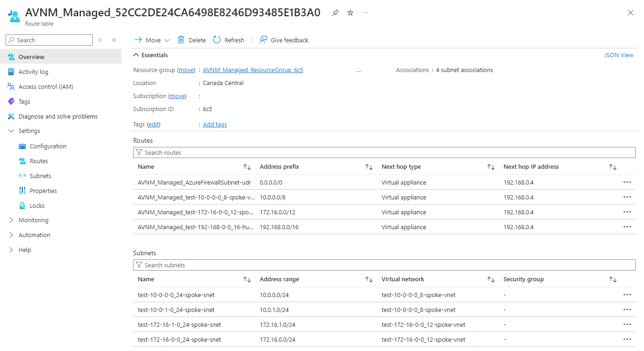Screen dimensions: 644x351
Task: Click in the sidebar Search box
Action: coord(49,40)
